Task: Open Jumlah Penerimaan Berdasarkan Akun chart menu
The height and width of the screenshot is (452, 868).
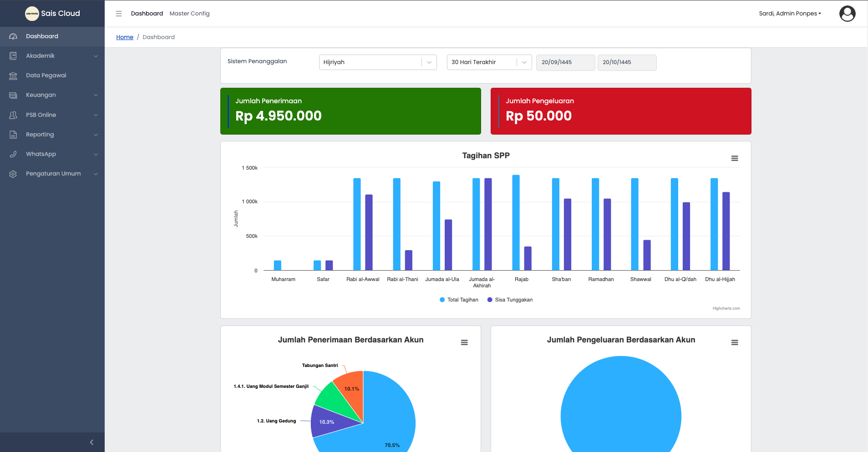Action: pos(464,342)
